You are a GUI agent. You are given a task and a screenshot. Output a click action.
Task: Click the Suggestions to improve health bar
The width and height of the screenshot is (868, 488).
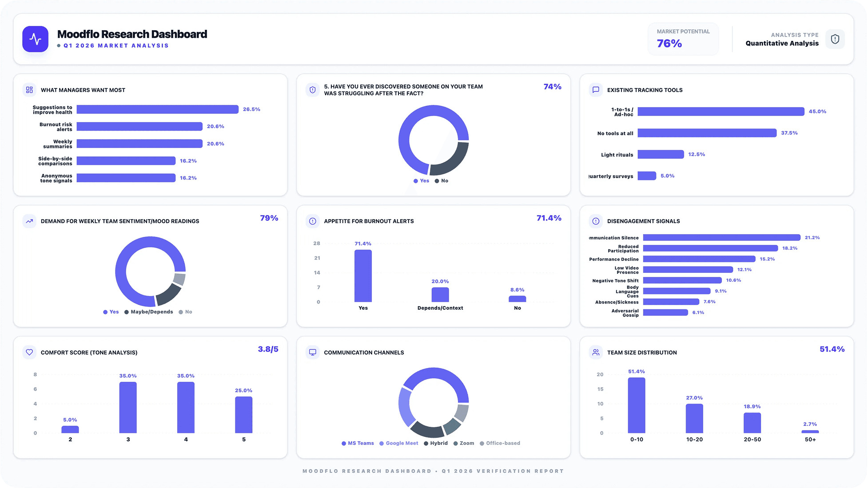click(x=157, y=109)
